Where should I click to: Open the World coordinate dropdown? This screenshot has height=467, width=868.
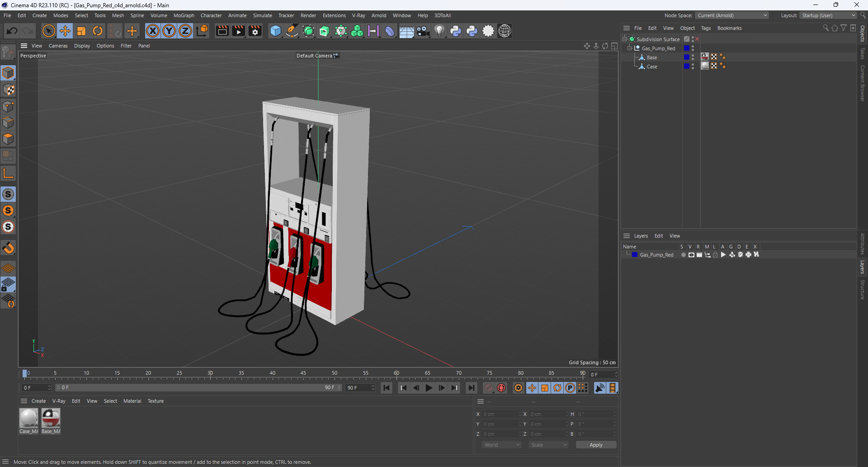point(501,445)
